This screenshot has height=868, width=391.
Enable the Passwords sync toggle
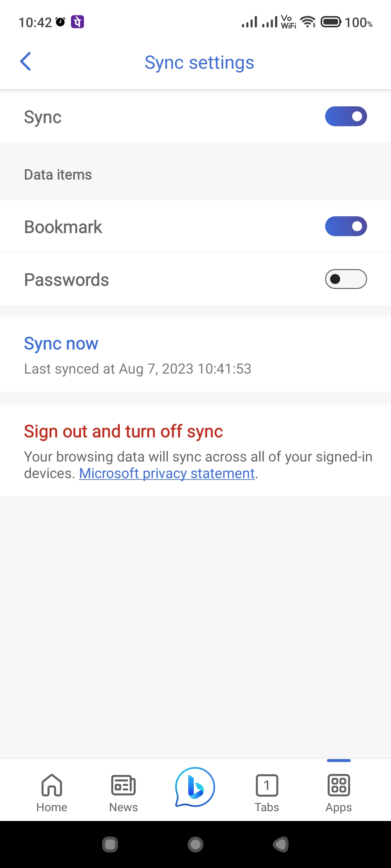(346, 279)
